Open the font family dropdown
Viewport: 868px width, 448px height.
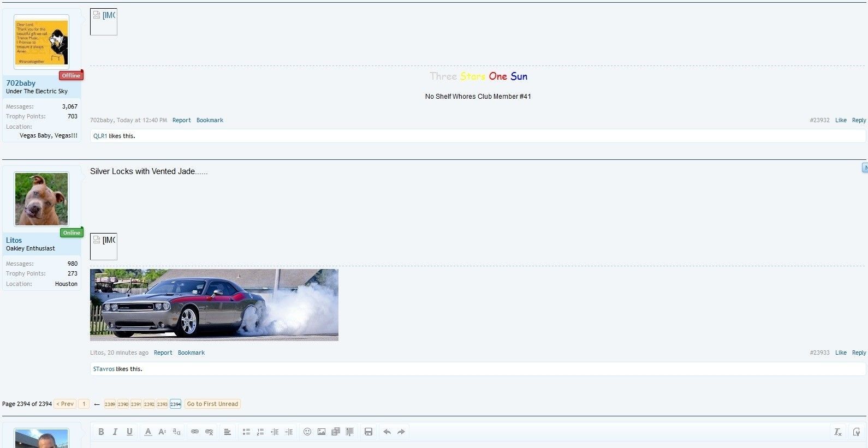tap(176, 432)
